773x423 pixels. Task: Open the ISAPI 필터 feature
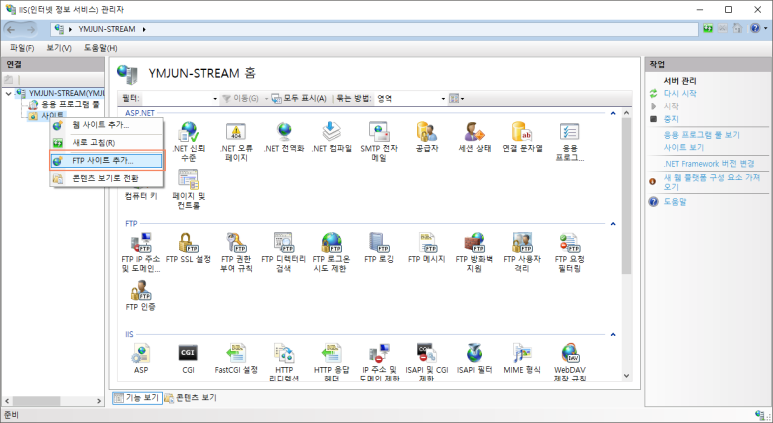[x=474, y=358]
